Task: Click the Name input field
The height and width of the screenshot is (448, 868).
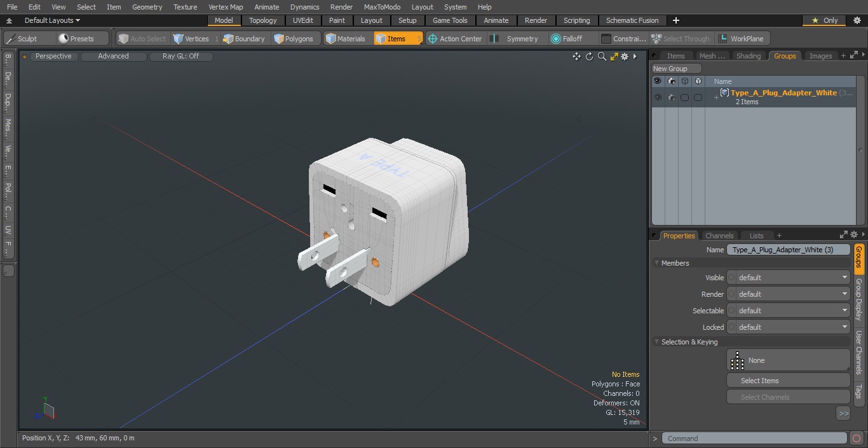Action: 788,250
